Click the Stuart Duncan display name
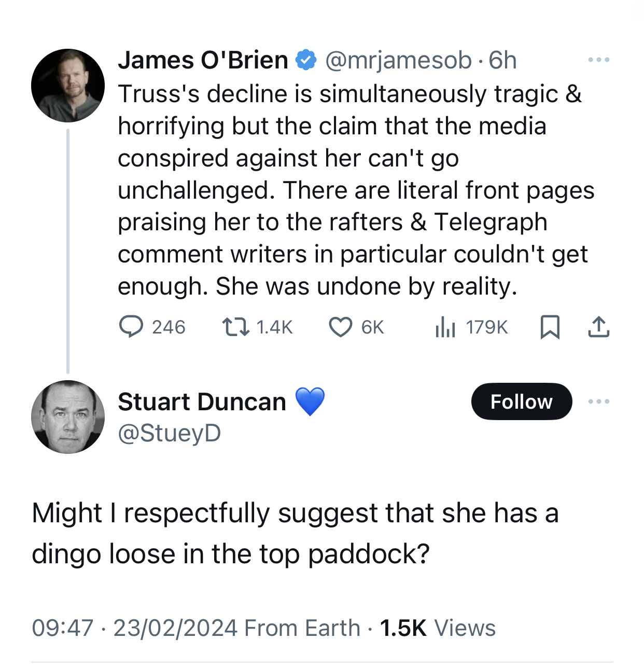The image size is (644, 667). coord(202,402)
